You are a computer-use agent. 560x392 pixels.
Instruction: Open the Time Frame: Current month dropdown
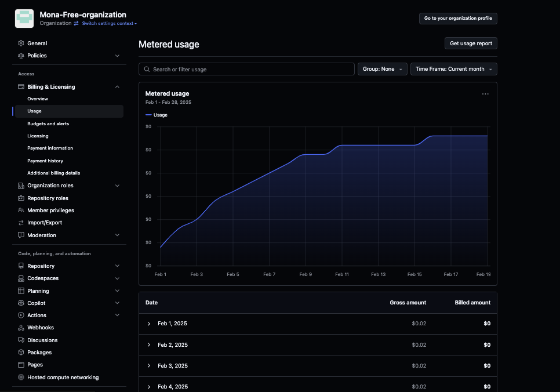click(x=453, y=69)
